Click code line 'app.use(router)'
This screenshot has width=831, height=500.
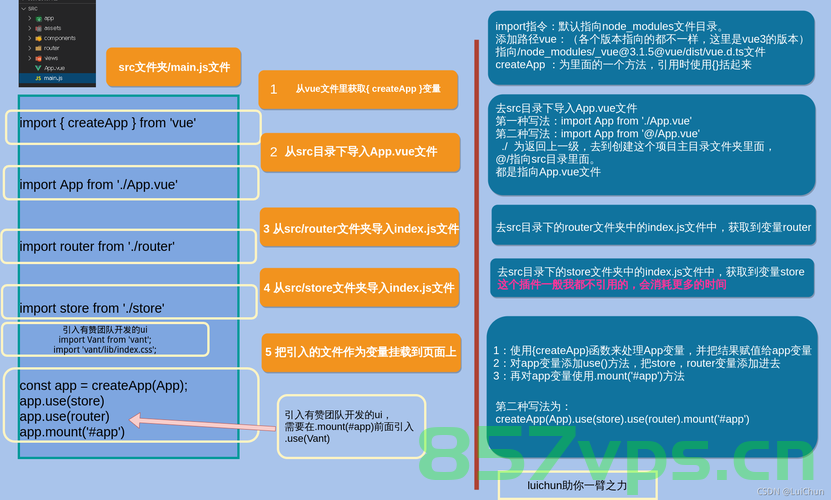coord(65,417)
